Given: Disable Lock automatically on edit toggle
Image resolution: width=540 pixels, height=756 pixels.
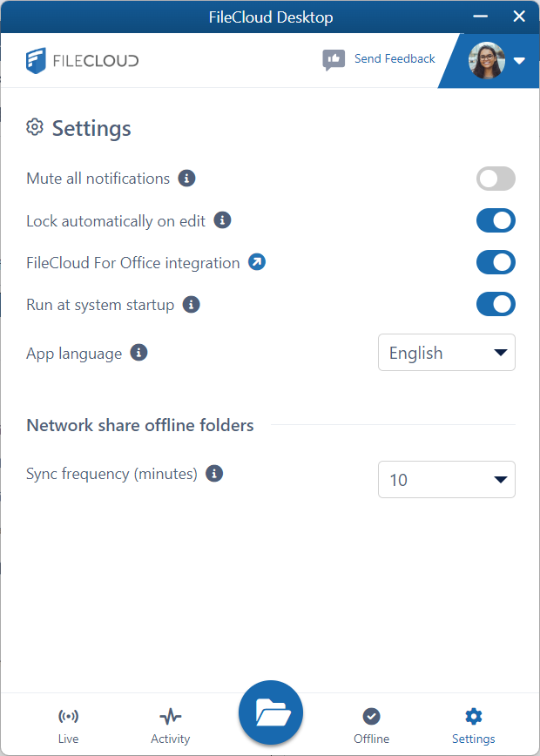Looking at the screenshot, I should click(496, 220).
